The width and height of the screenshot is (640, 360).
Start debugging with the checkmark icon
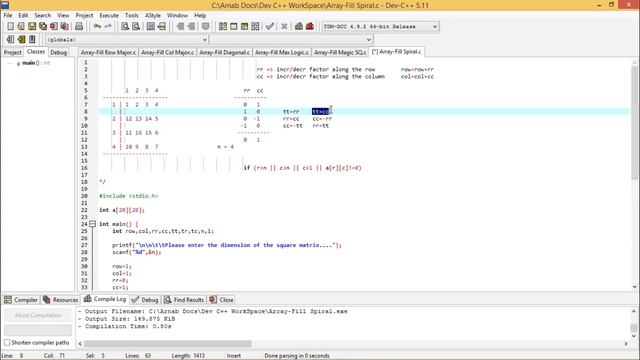(x=269, y=27)
